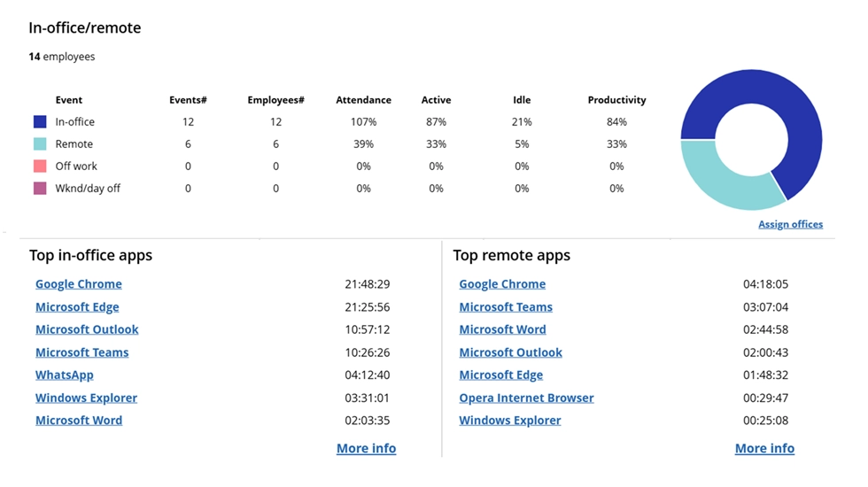The width and height of the screenshot is (868, 487).
Task: Open Microsoft Edge in top in-office apps
Action: click(x=77, y=306)
